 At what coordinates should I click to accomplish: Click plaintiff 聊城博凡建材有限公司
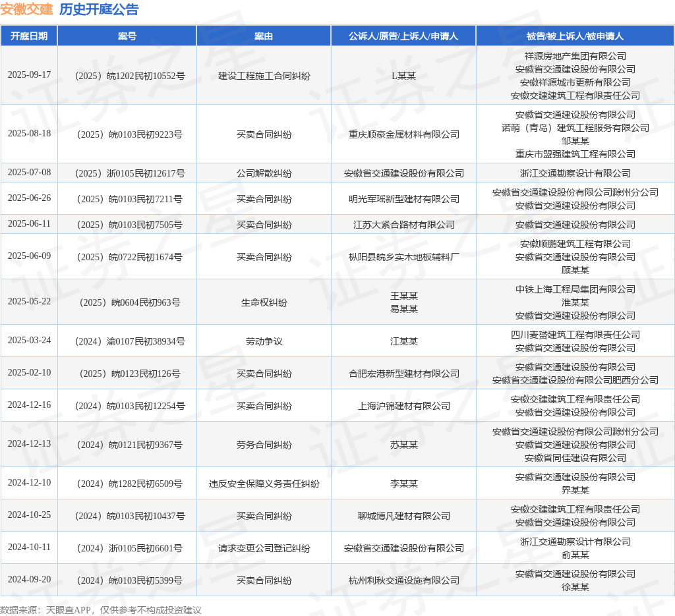pos(404,517)
